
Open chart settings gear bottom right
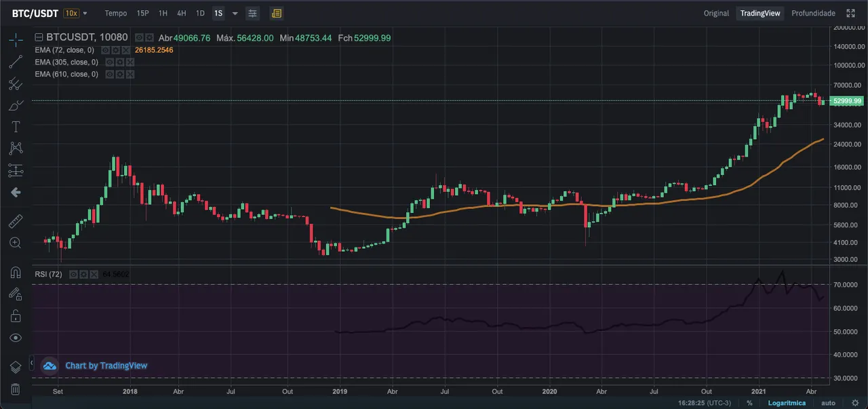[x=854, y=403]
